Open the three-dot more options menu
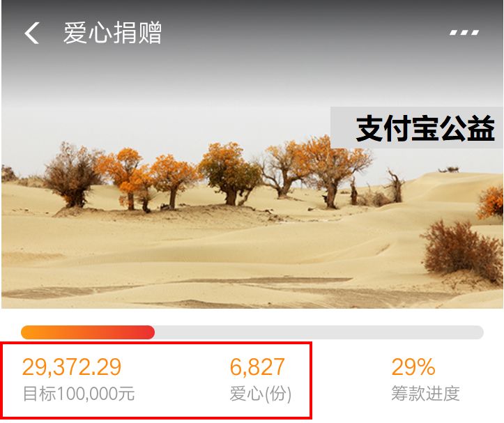The height and width of the screenshot is (423, 504). [464, 33]
